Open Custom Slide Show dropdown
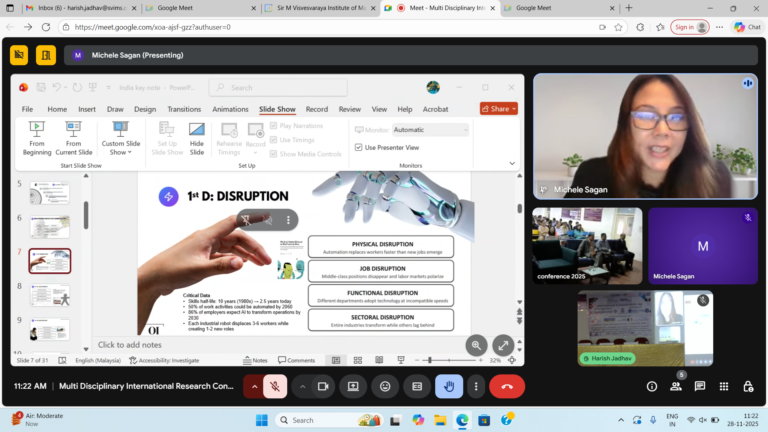Screen dimensions: 768x432 point(120,139)
